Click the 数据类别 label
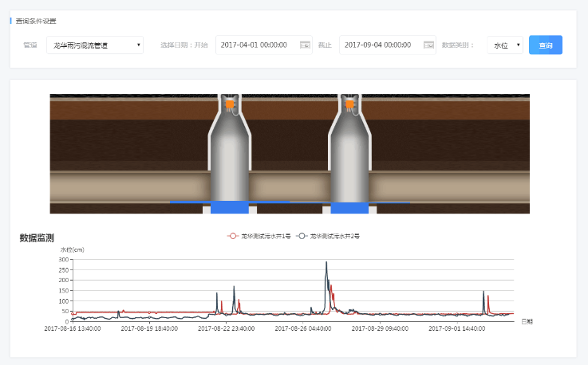This screenshot has width=588, height=365. 457,45
